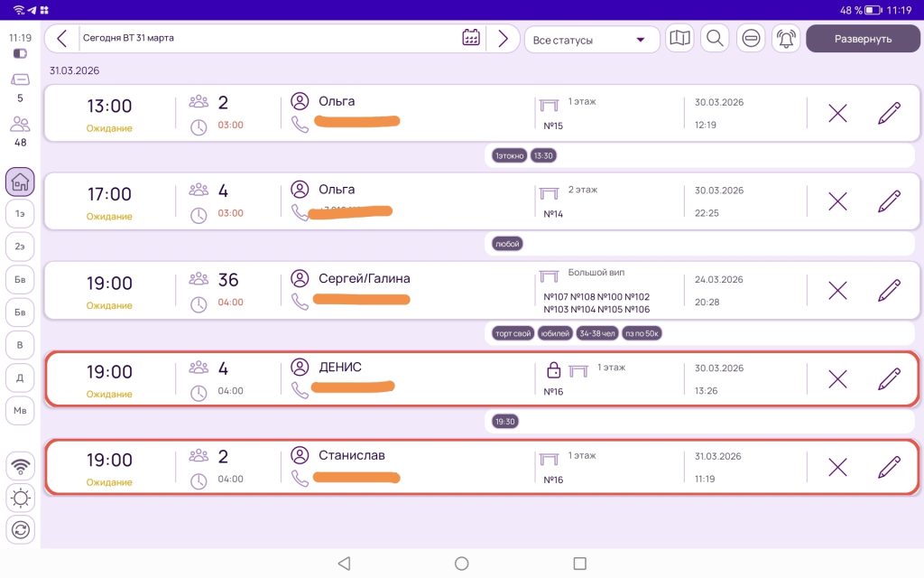Toggle the brightness sun button in sidebar
The height and width of the screenshot is (578, 924).
(x=20, y=498)
